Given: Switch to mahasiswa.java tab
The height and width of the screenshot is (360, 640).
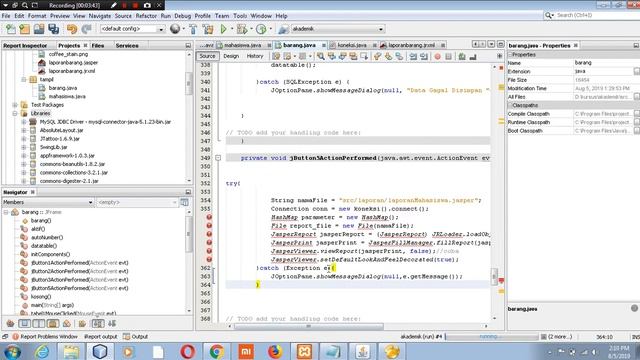Looking at the screenshot, I should point(242,45).
